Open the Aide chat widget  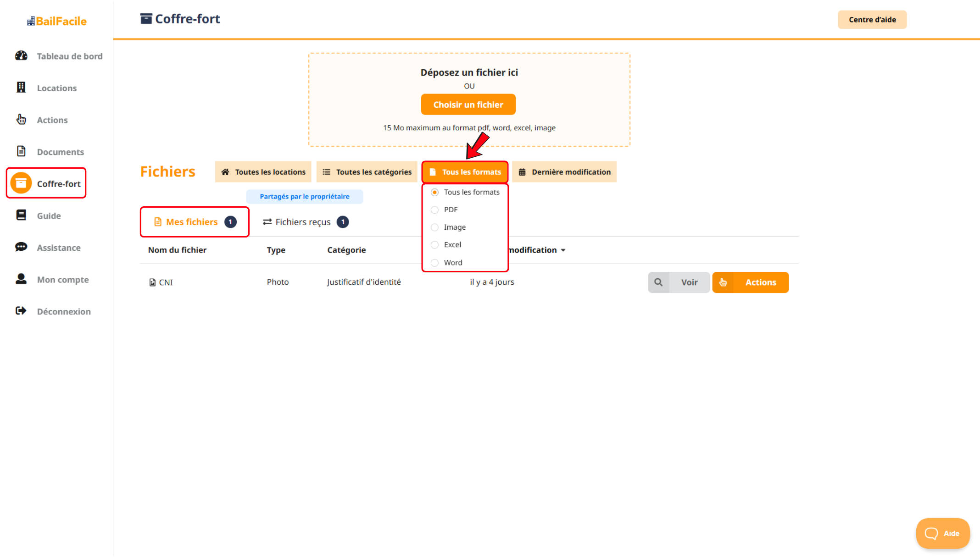[942, 533]
